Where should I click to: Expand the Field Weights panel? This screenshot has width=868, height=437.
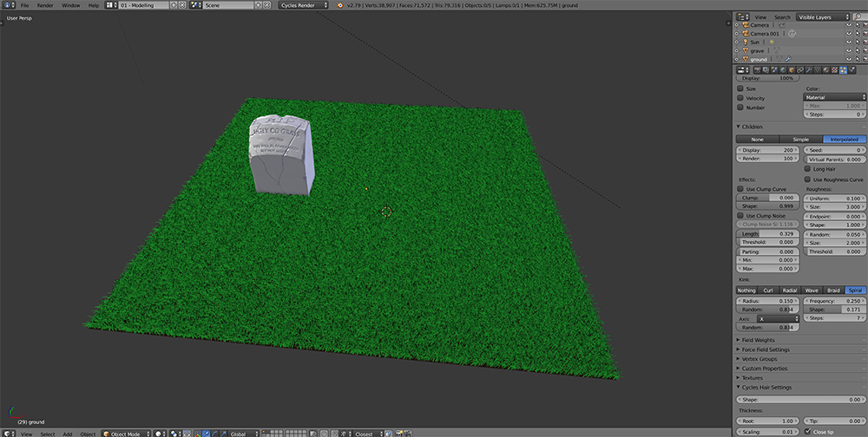pos(758,340)
